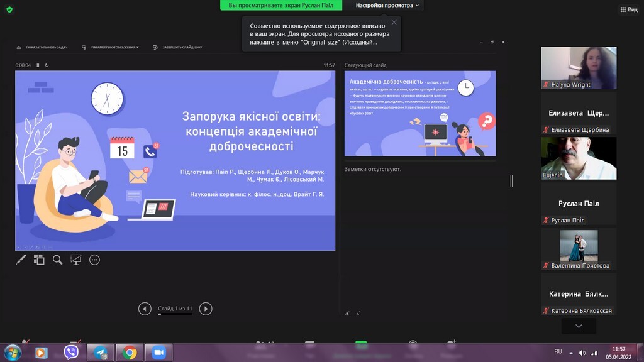Open the media player taskbar icon
This screenshot has width=644, height=362.
(41, 353)
